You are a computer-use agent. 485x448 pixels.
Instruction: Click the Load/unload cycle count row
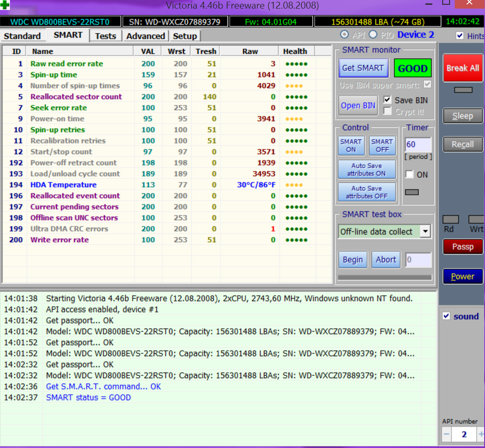(x=167, y=174)
